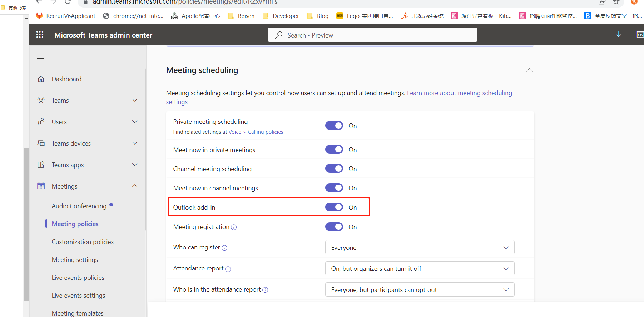This screenshot has width=644, height=317.
Task: Go to Audio Conferencing
Action: click(79, 206)
